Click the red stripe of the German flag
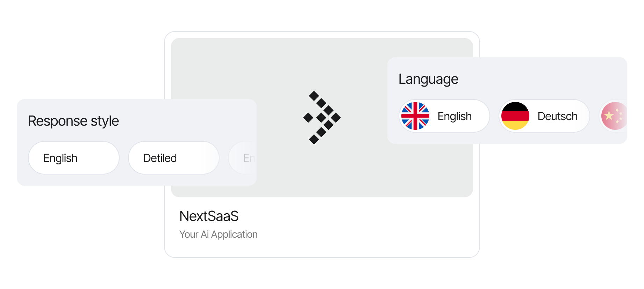This screenshot has height=289, width=644. 515,116
